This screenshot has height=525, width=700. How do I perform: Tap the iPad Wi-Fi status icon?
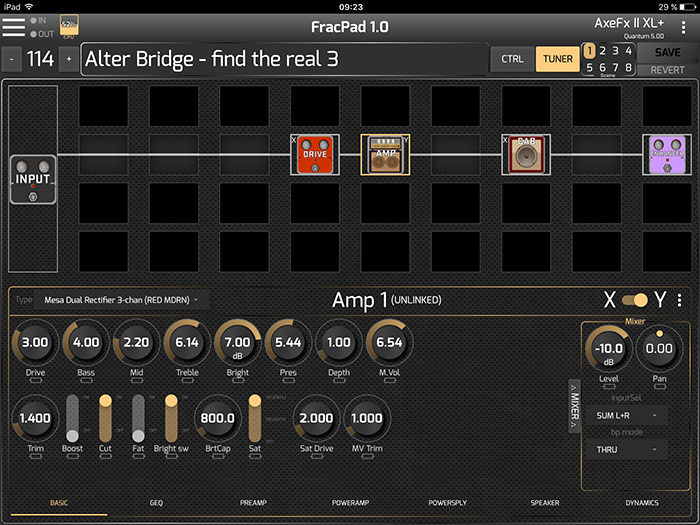pos(29,7)
